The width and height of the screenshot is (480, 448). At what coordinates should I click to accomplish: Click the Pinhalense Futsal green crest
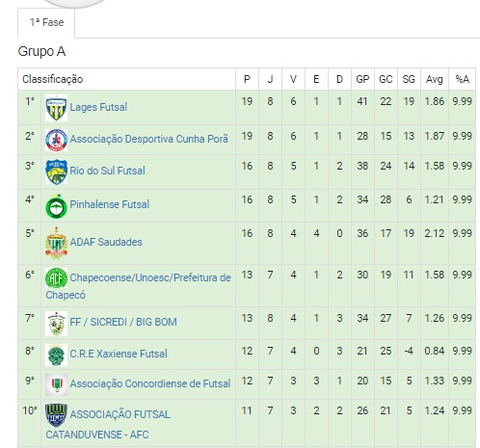click(x=56, y=206)
